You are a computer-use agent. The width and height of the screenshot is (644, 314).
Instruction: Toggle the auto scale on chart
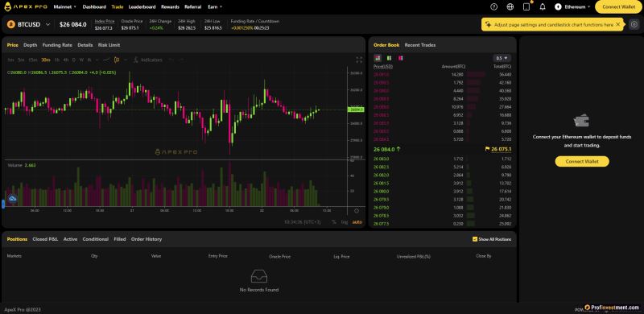click(357, 222)
